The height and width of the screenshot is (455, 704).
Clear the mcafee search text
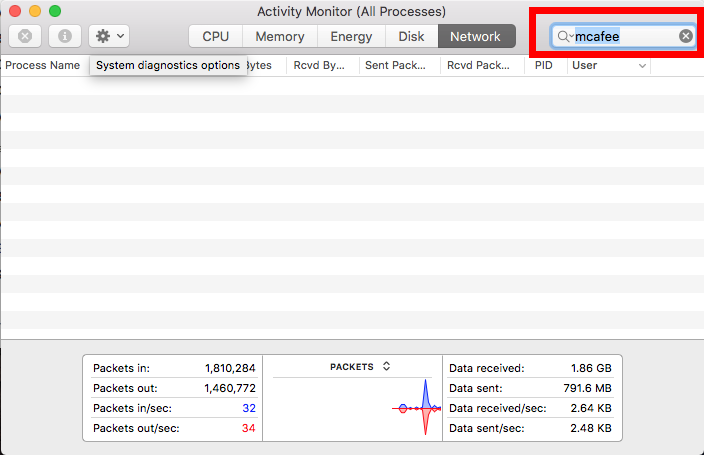685,36
